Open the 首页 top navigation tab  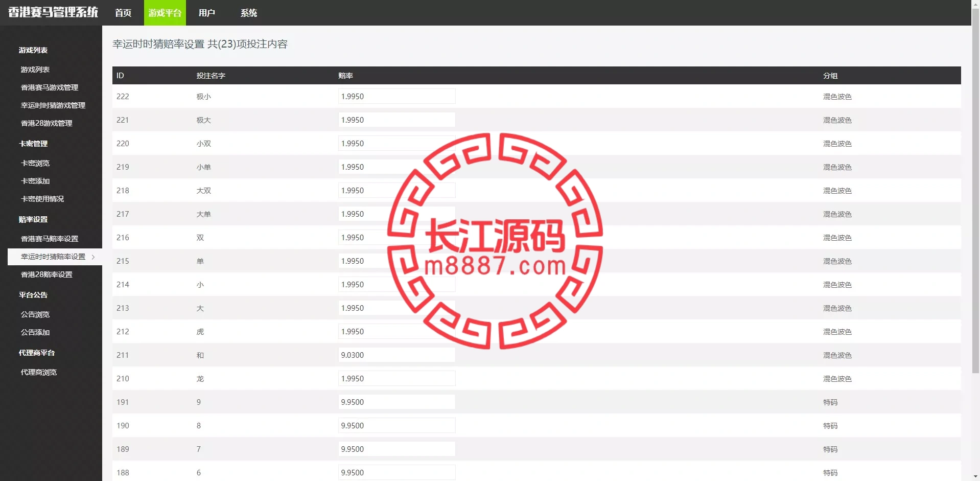(123, 13)
